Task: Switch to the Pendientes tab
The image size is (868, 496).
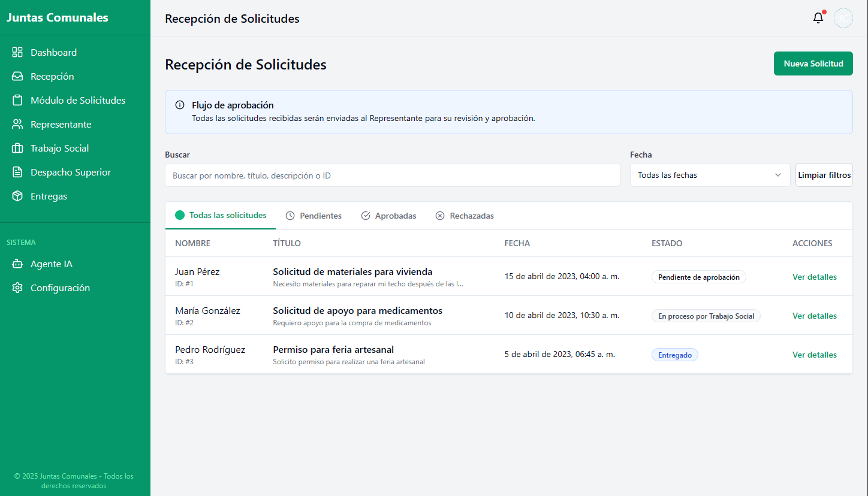Action: coord(314,216)
